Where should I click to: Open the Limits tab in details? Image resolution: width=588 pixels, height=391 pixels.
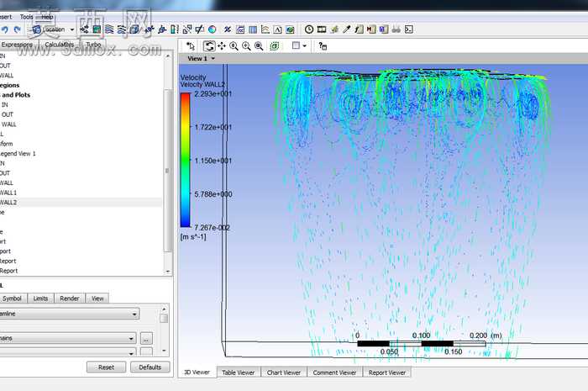40,299
